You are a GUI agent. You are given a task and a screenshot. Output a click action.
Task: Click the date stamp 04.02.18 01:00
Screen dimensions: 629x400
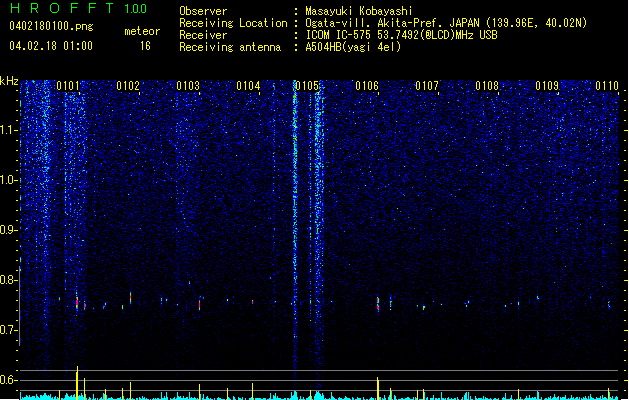click(51, 46)
